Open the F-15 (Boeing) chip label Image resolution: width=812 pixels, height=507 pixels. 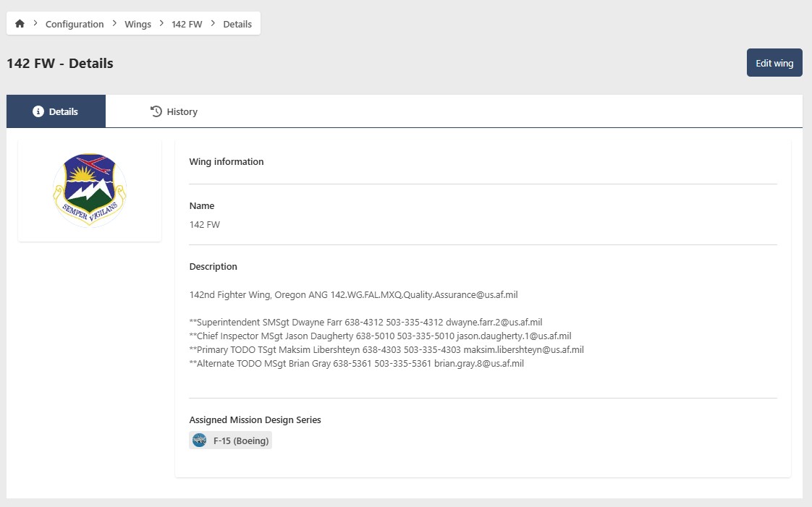click(240, 440)
